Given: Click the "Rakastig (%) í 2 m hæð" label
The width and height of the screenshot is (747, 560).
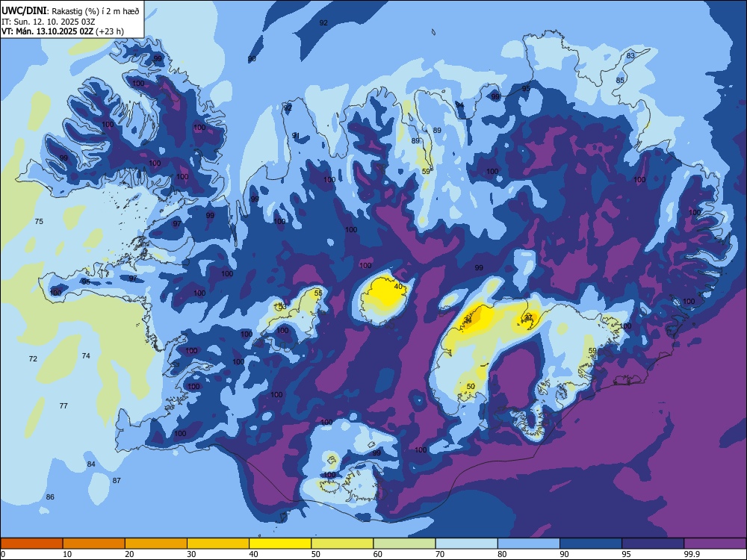Looking at the screenshot, I should [96, 11].
